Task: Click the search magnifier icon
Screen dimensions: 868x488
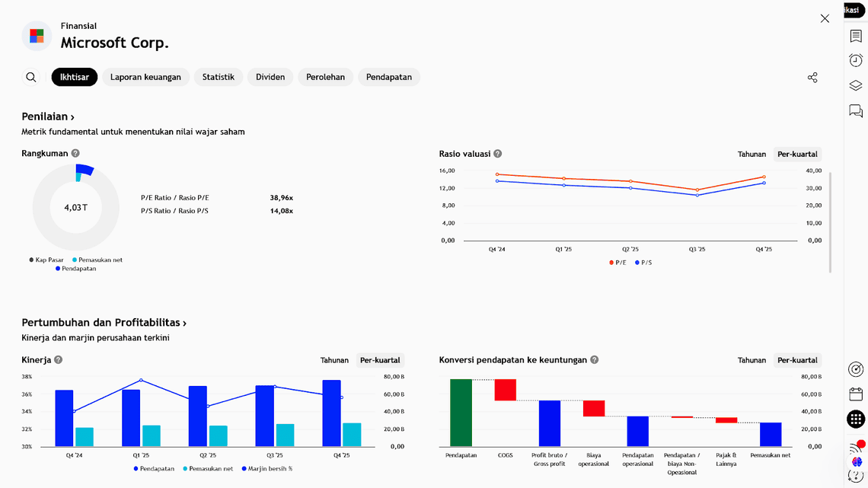Action: (31, 77)
